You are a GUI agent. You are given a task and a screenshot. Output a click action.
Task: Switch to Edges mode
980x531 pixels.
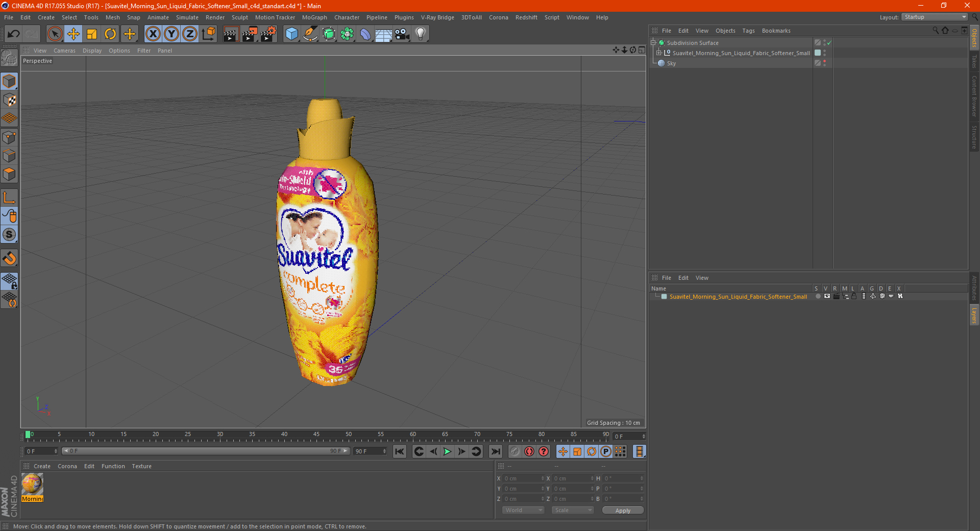[x=10, y=156]
